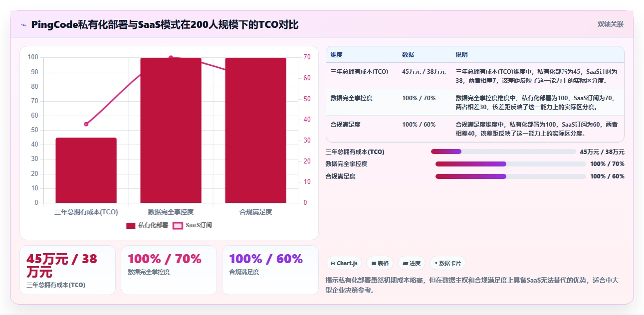Click the x-axis label 合规满足度
The width and height of the screenshot is (644, 315).
tap(255, 212)
